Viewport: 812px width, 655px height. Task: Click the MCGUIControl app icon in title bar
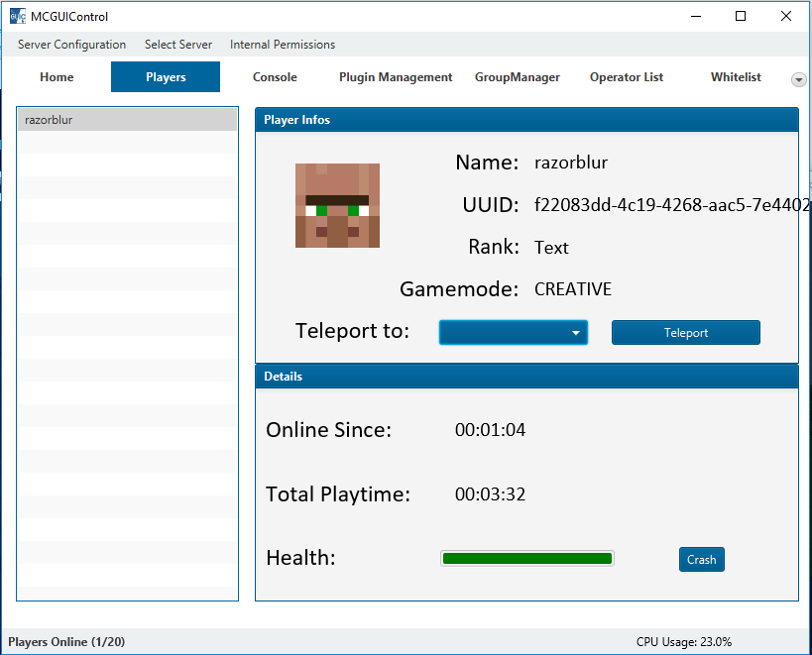tap(17, 16)
